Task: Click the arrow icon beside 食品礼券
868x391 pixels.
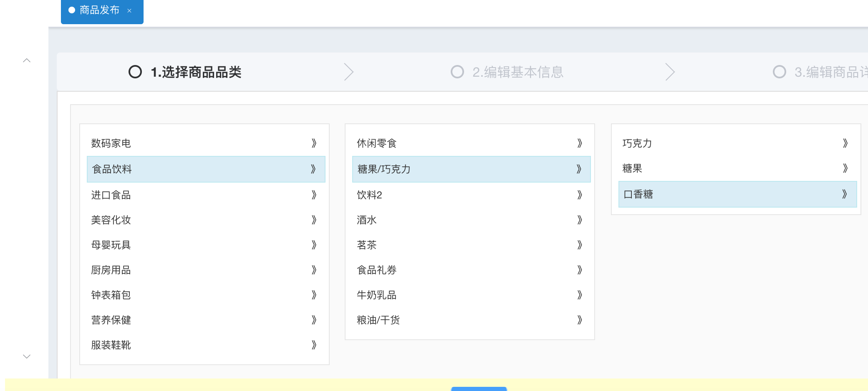Action: (x=579, y=270)
